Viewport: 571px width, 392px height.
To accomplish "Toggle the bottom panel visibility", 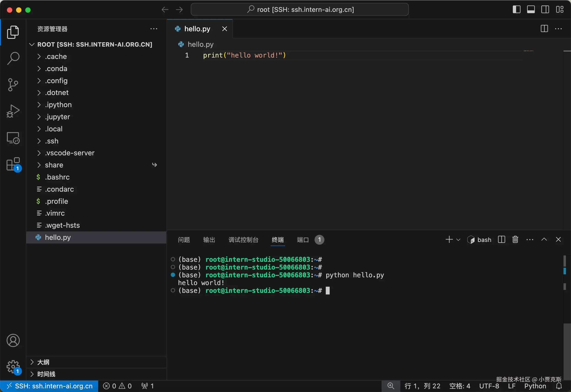I will click(531, 10).
